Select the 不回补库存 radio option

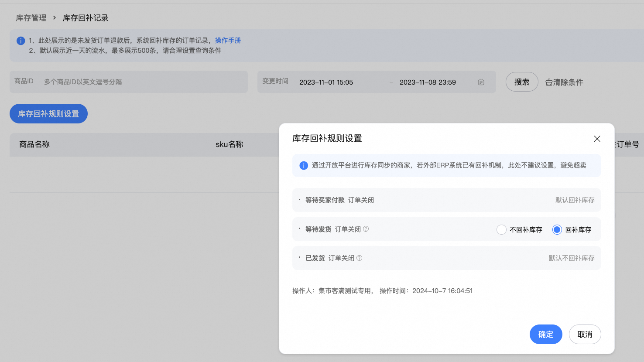click(x=501, y=230)
